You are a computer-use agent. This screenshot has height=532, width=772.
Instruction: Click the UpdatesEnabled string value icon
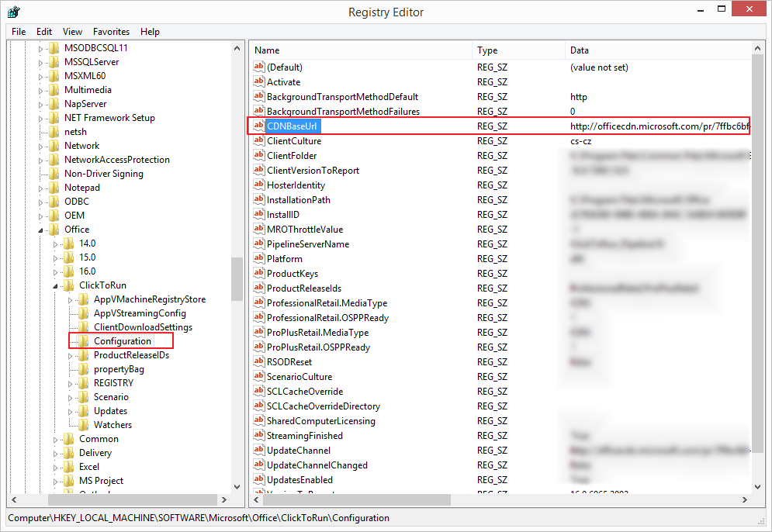pyautogui.click(x=259, y=479)
